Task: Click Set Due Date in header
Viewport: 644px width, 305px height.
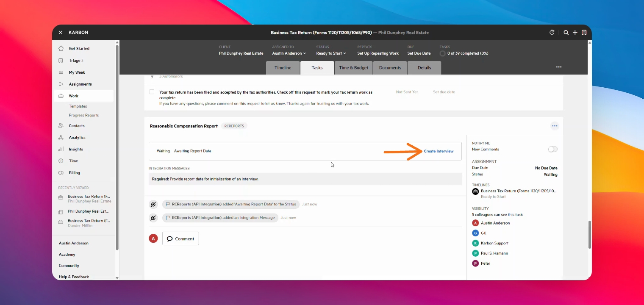Action: coord(419,53)
